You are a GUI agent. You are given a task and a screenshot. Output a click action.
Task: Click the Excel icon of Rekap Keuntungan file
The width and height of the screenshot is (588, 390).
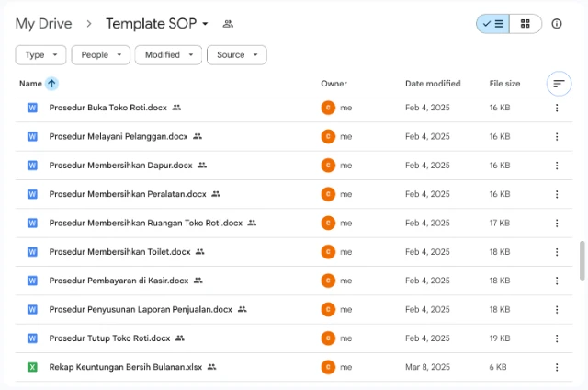click(x=32, y=367)
